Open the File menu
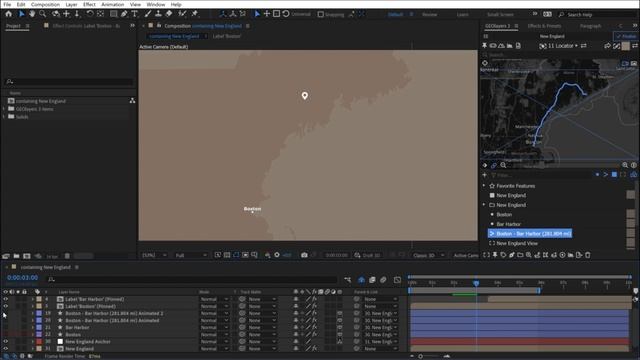 [7, 4]
